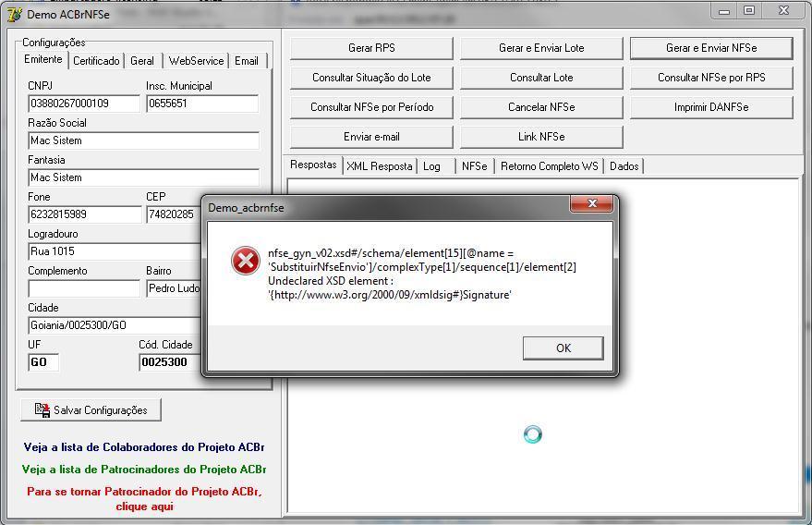
Task: Click the Cód. Cidade field
Action: (170, 362)
